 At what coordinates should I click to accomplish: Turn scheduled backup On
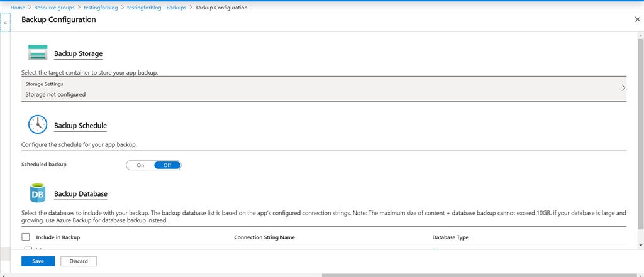pyautogui.click(x=140, y=165)
